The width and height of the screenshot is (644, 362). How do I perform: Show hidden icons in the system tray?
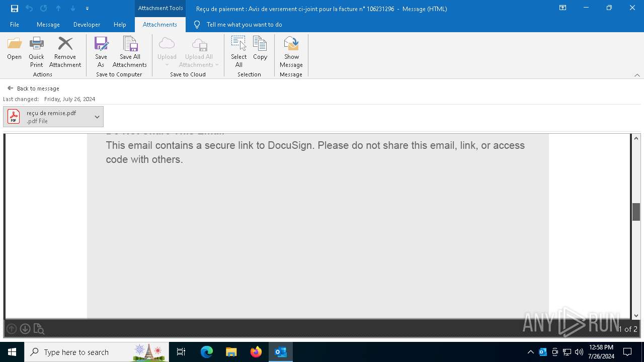point(531,352)
